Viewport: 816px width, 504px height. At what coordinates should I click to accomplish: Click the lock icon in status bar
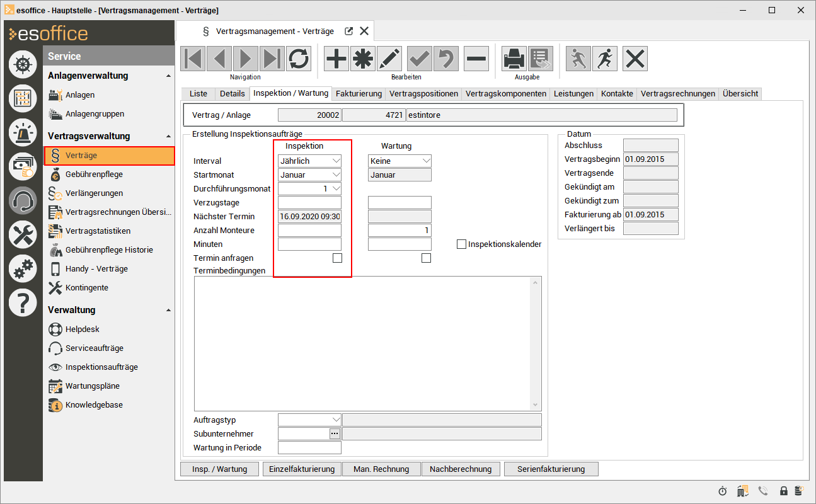[784, 491]
